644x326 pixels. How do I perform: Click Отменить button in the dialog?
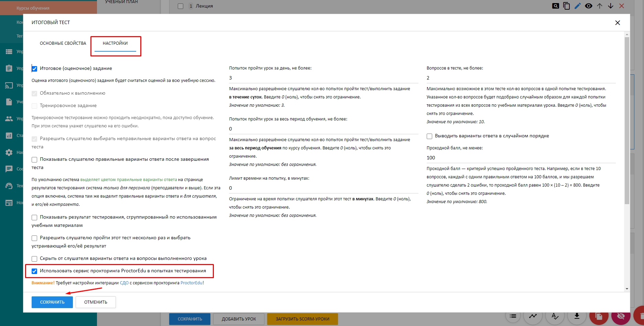tap(96, 302)
